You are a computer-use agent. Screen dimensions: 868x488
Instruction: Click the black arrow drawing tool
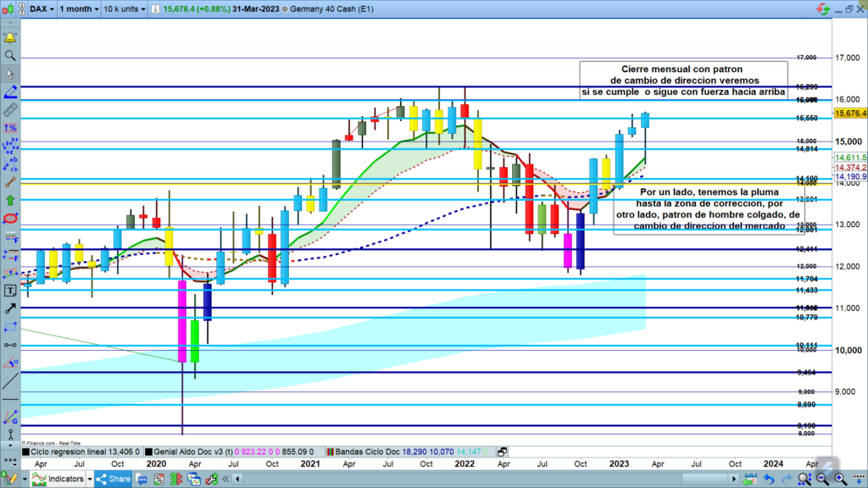click(x=10, y=308)
